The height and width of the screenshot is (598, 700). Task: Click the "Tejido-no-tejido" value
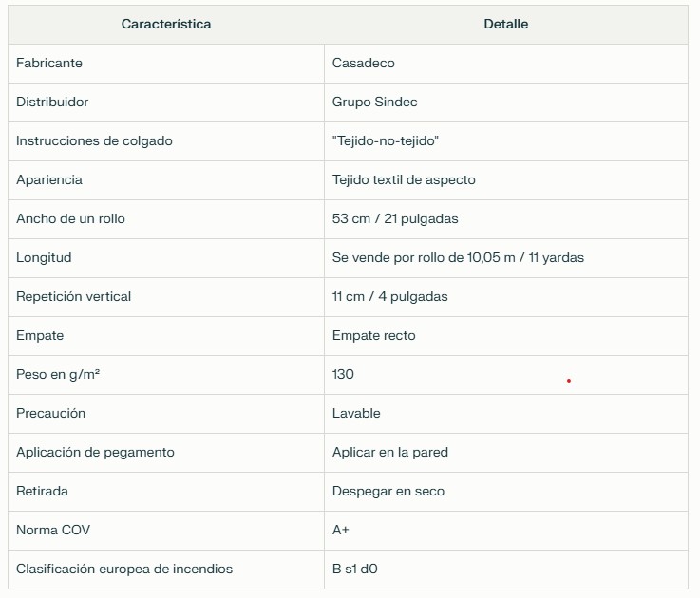[386, 141]
